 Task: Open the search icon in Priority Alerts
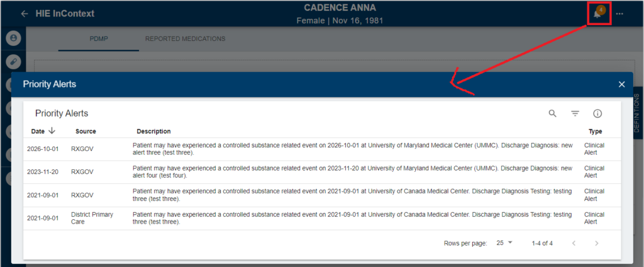[x=553, y=113]
